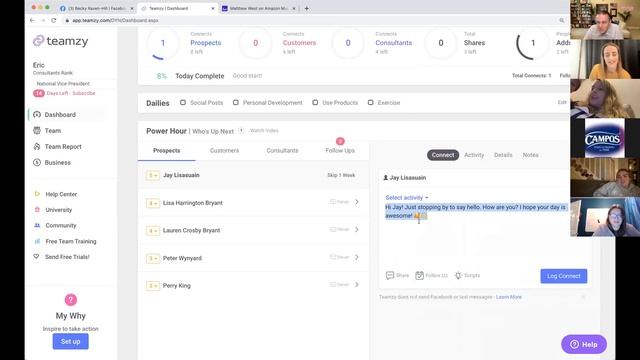640x360 pixels.
Task: Open Team Report from sidebar
Action: tap(63, 147)
